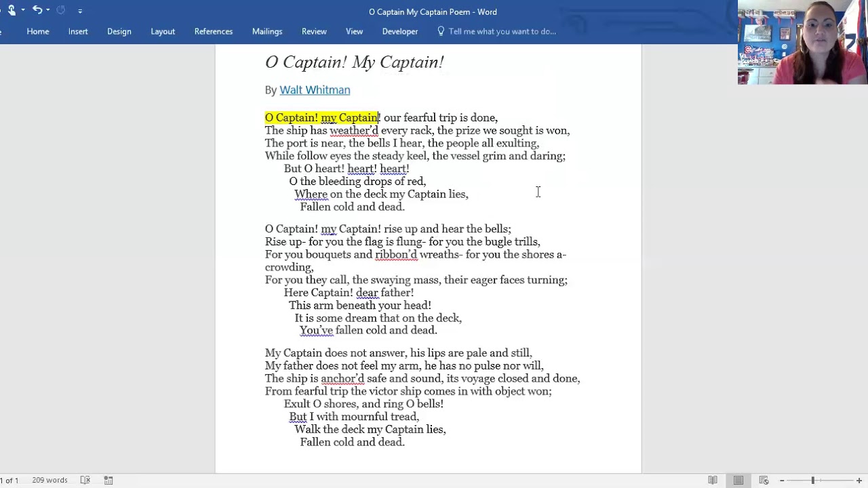Open the Home ribbon tab

click(x=38, y=31)
